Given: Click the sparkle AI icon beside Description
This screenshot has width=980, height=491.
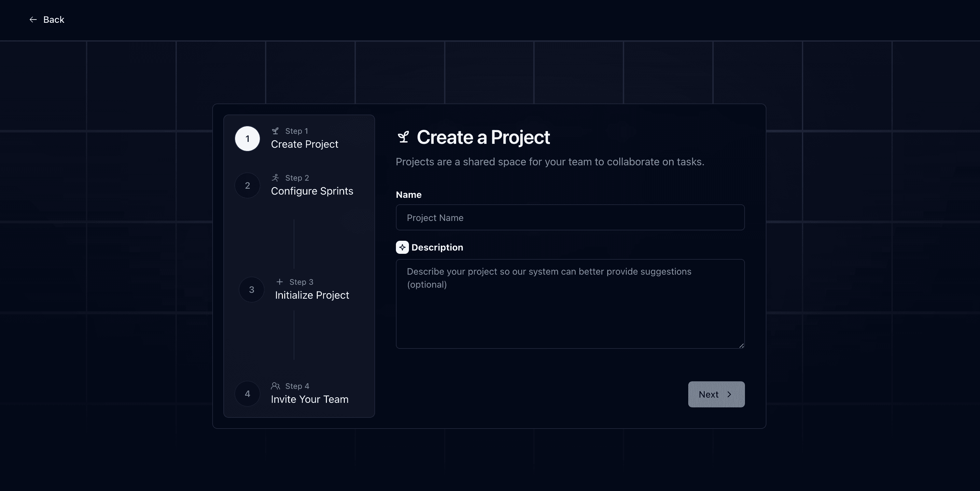Looking at the screenshot, I should [402, 248].
